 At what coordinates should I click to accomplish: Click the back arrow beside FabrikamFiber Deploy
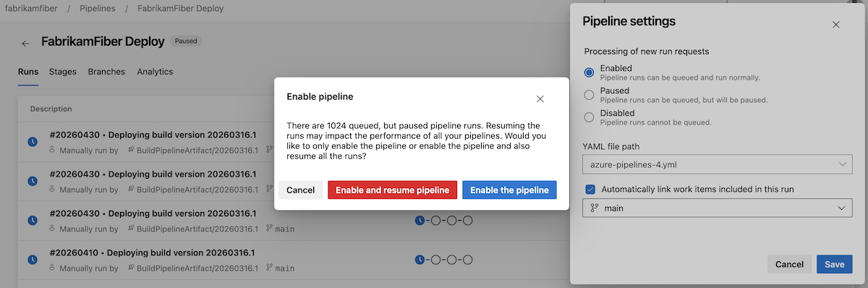point(26,43)
